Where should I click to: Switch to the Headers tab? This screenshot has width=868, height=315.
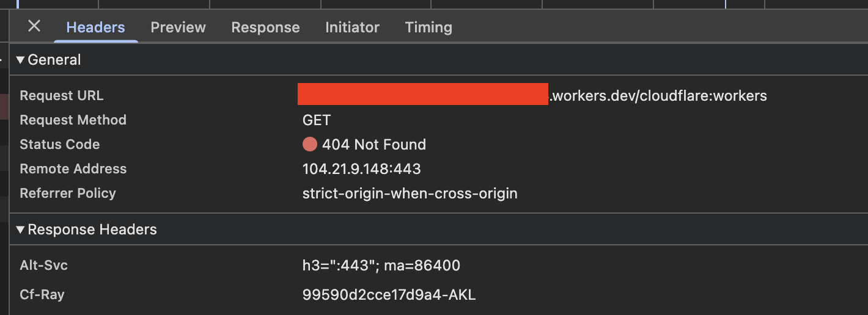[x=95, y=27]
